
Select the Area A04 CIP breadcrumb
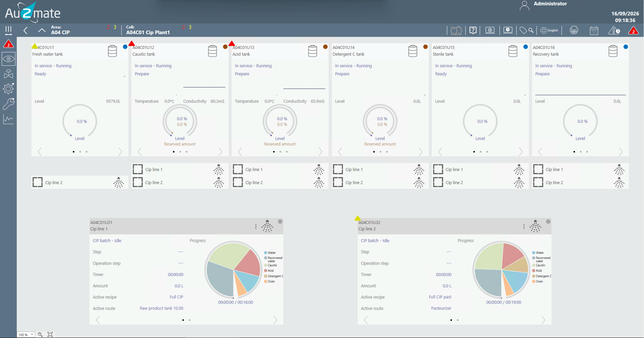(60, 30)
